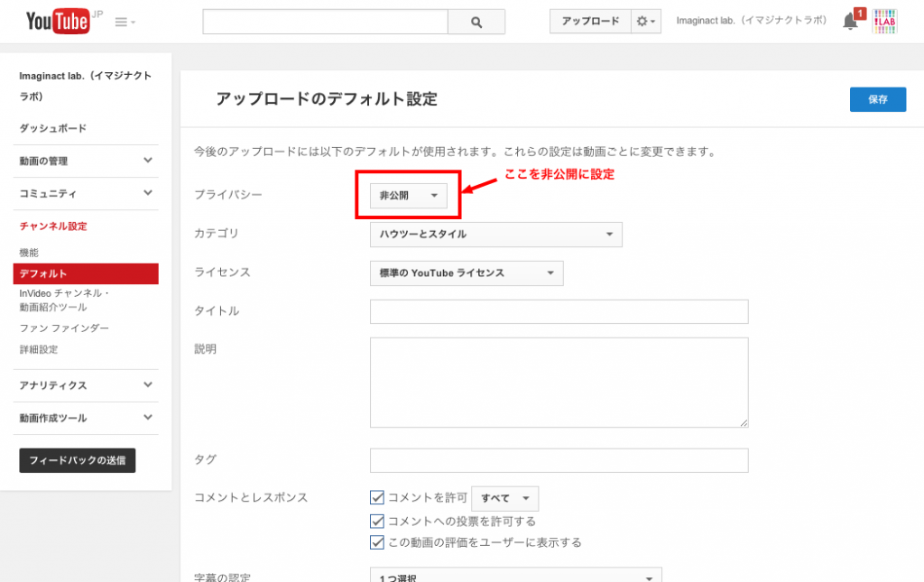Click the search magnifier button

click(476, 22)
